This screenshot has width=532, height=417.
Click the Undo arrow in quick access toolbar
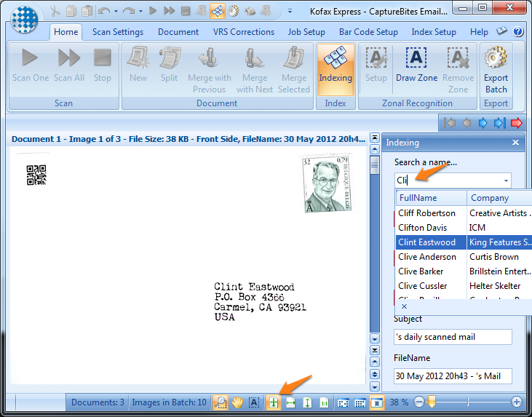pyautogui.click(x=105, y=11)
